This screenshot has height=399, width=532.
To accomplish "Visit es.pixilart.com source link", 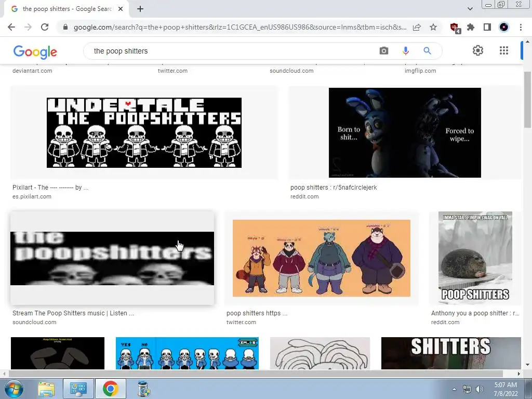I will click(32, 196).
